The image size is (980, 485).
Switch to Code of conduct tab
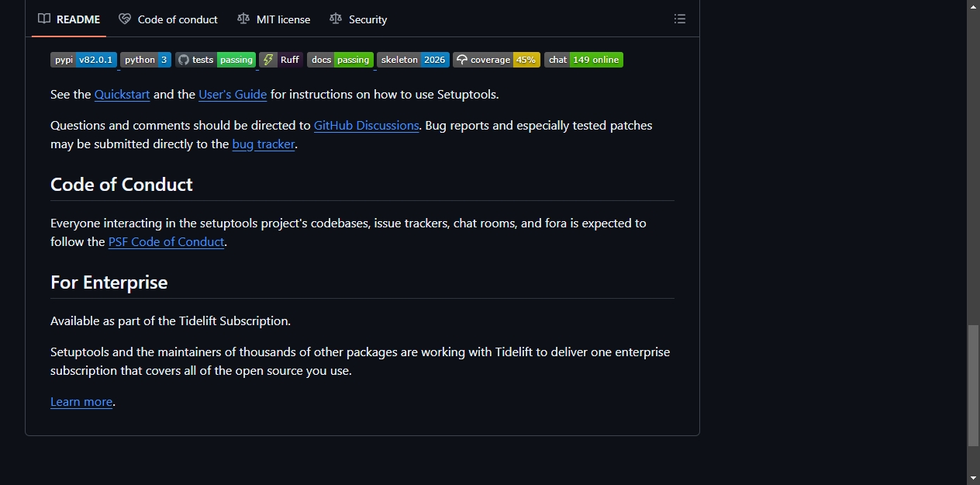pyautogui.click(x=168, y=19)
